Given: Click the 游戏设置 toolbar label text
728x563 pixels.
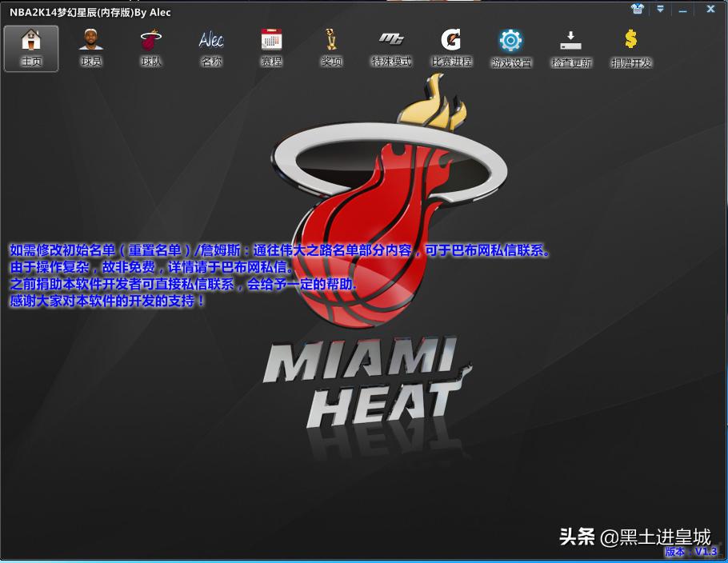Looking at the screenshot, I should point(510,60).
